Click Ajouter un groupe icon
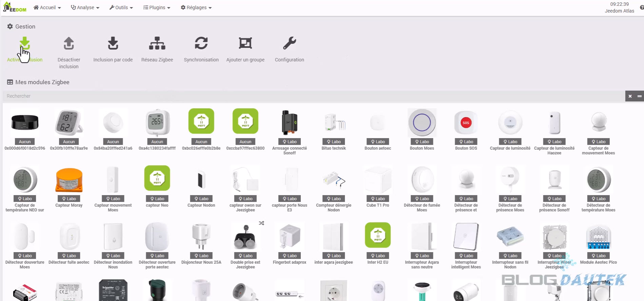The height and width of the screenshot is (301, 644). point(245,44)
